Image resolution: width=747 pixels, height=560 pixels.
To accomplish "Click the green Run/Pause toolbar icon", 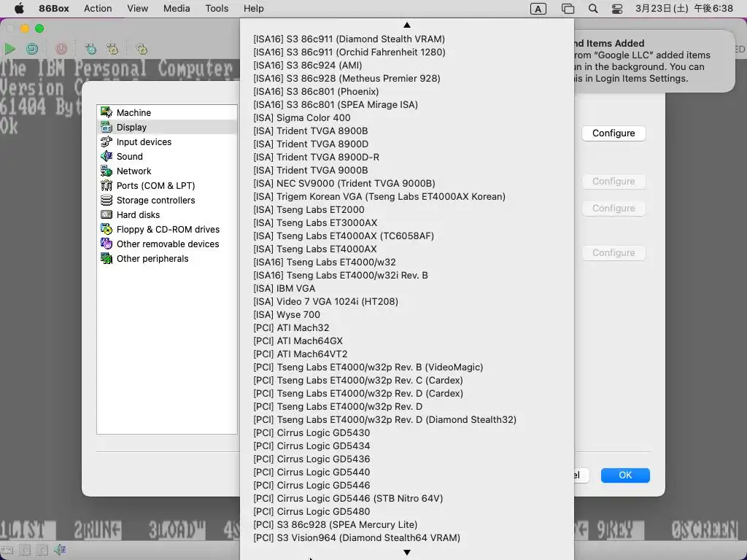I will coord(10,49).
